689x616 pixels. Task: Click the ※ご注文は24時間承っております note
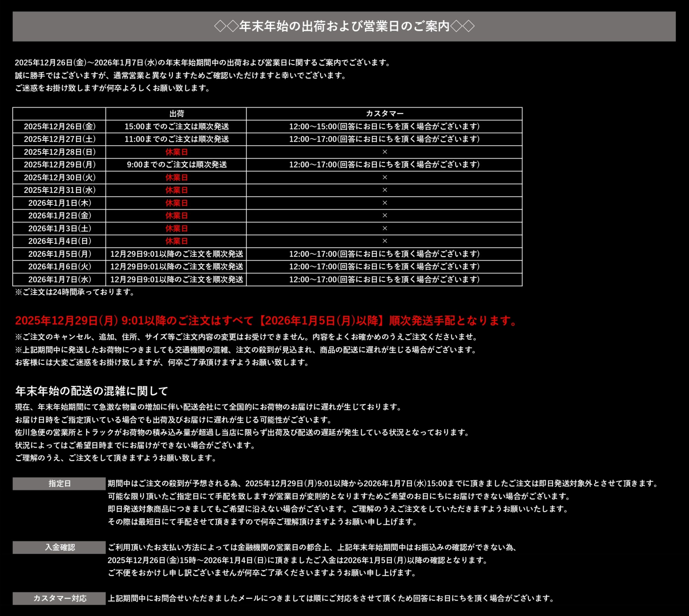click(75, 292)
